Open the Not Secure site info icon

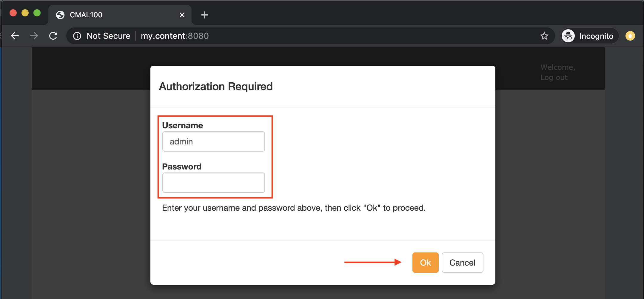pos(77,36)
